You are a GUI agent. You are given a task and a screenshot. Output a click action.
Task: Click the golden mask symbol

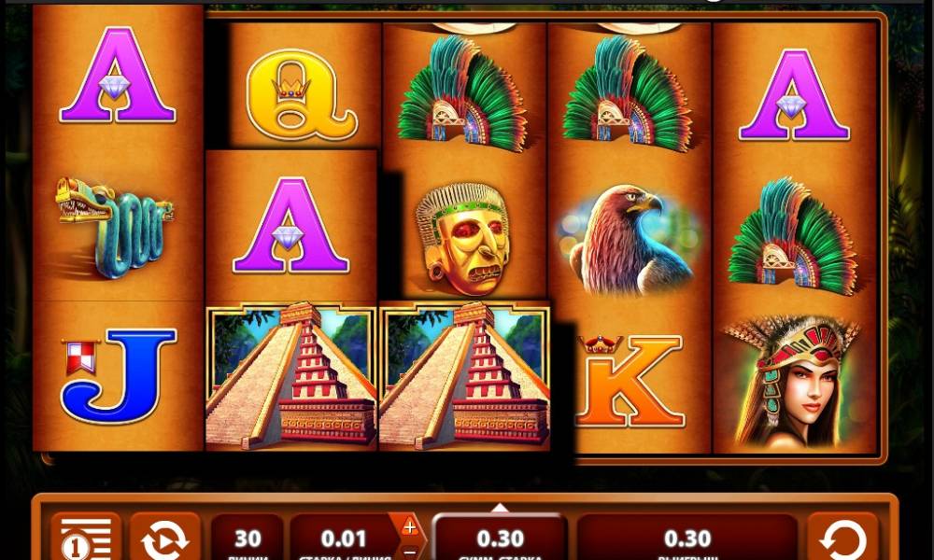coord(463,239)
